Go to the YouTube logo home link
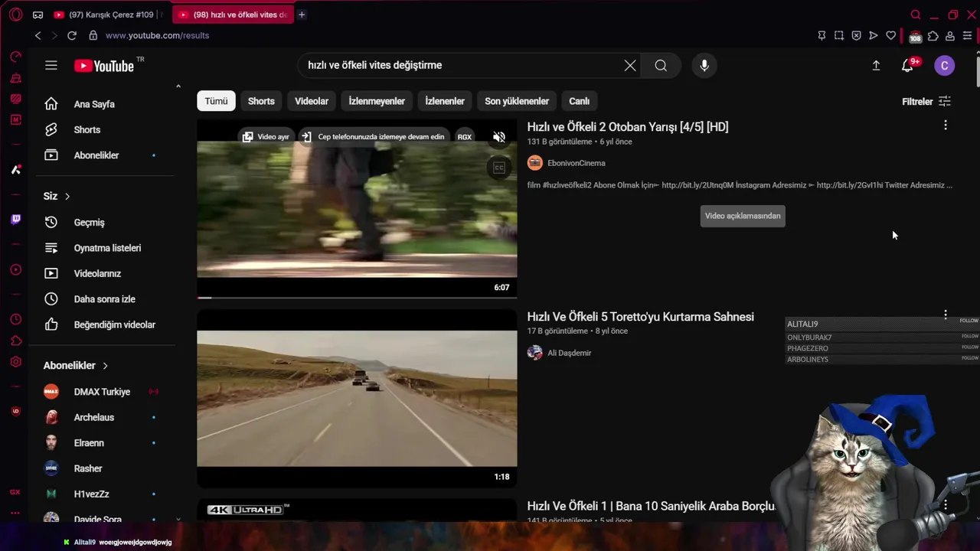 pos(104,66)
